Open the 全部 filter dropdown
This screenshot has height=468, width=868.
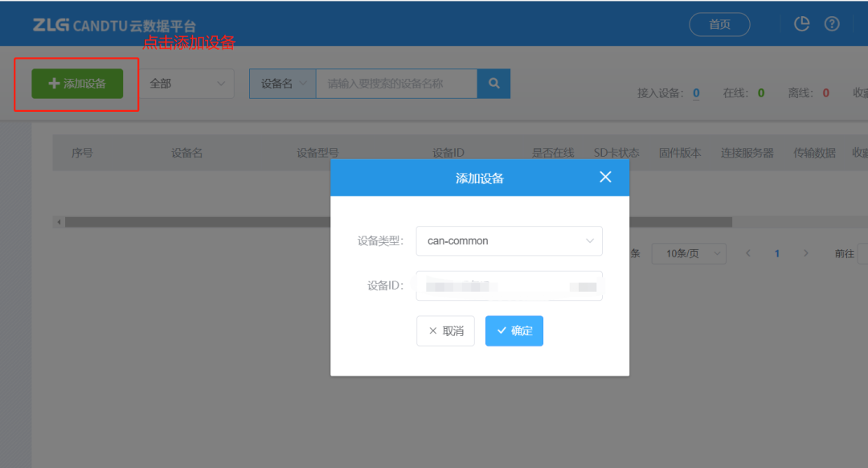(187, 83)
